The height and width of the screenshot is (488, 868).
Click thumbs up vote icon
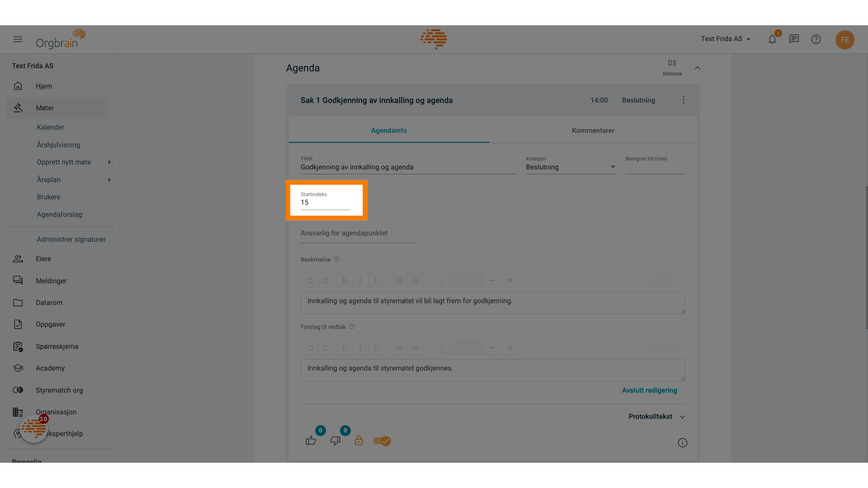coord(311,441)
